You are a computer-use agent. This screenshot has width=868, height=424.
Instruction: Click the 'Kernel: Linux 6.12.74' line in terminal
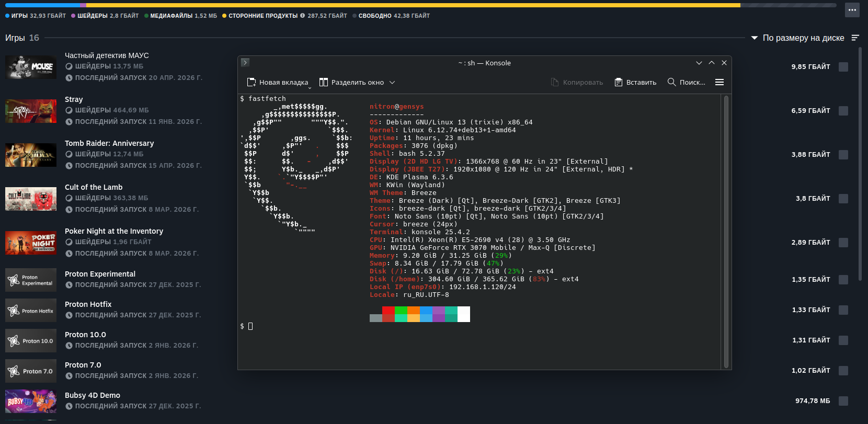443,130
